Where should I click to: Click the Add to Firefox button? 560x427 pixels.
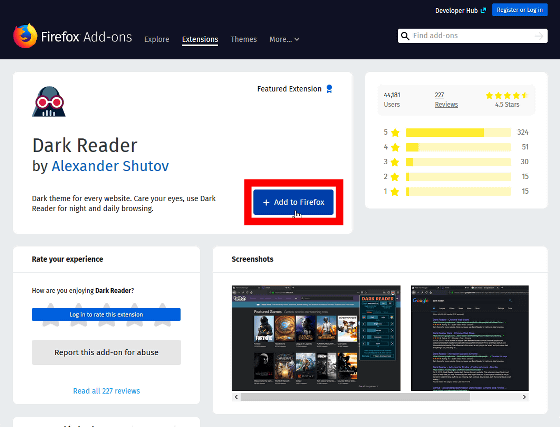293,202
